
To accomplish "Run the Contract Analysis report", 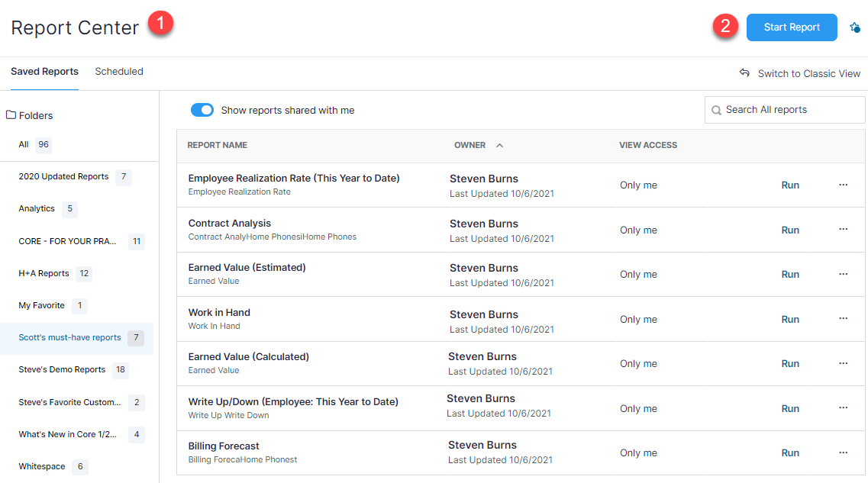I will point(790,230).
